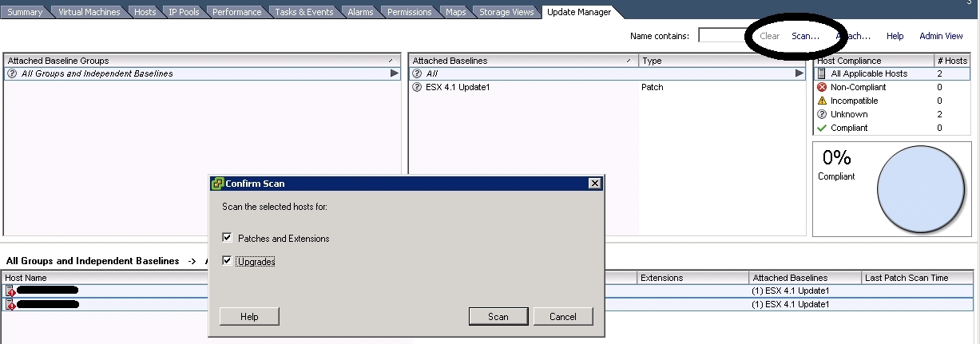This screenshot has width=980, height=344.
Task: Switch to the Maps tab
Action: [455, 12]
